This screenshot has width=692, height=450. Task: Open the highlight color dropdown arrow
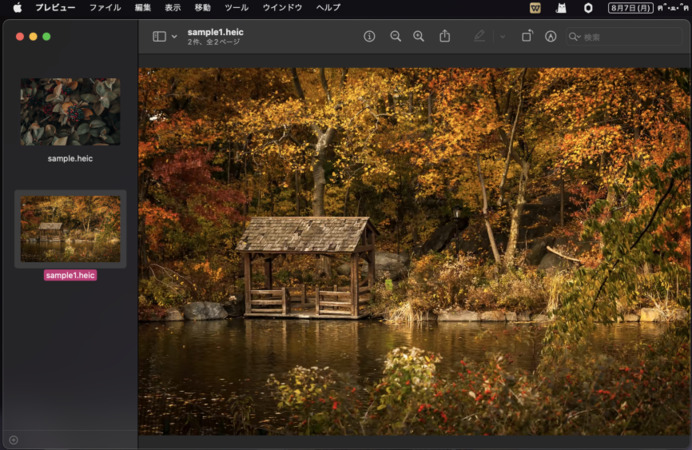[502, 36]
